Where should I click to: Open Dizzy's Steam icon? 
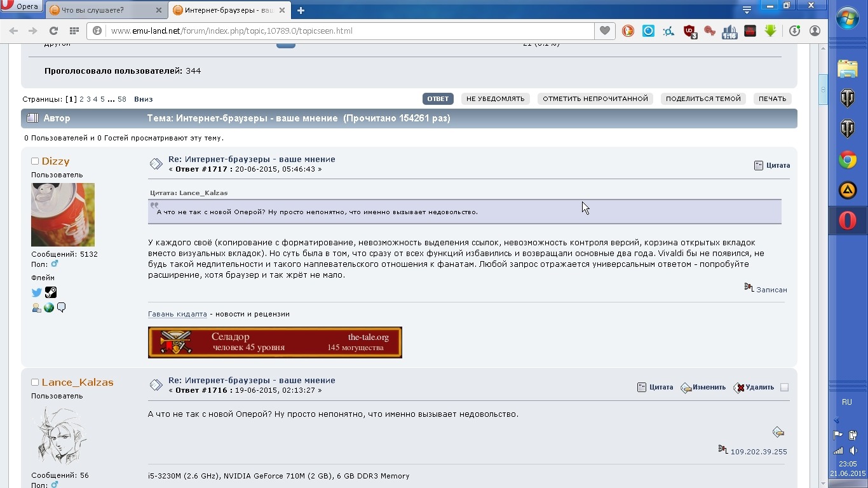tap(51, 292)
